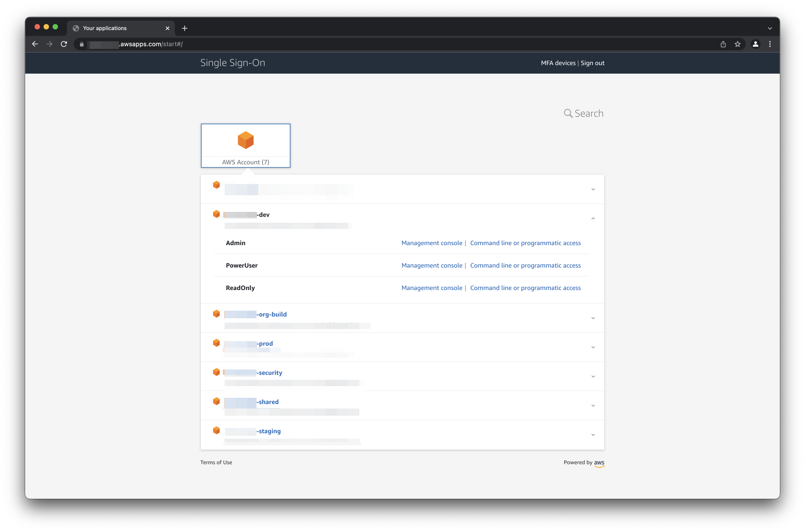Open the Chrome profile icon

coord(756,44)
